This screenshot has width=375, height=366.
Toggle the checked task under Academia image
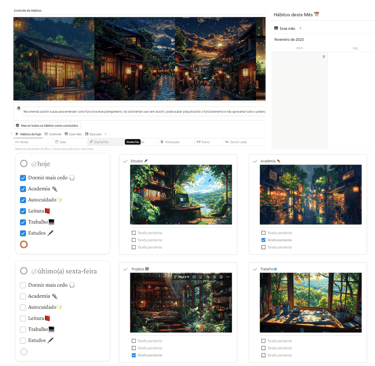coord(263,240)
